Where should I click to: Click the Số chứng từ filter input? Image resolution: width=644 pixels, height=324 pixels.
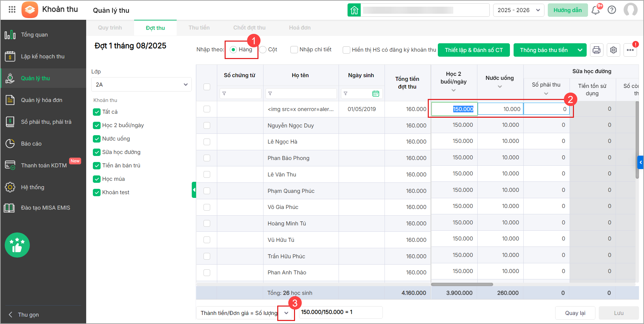click(x=240, y=94)
